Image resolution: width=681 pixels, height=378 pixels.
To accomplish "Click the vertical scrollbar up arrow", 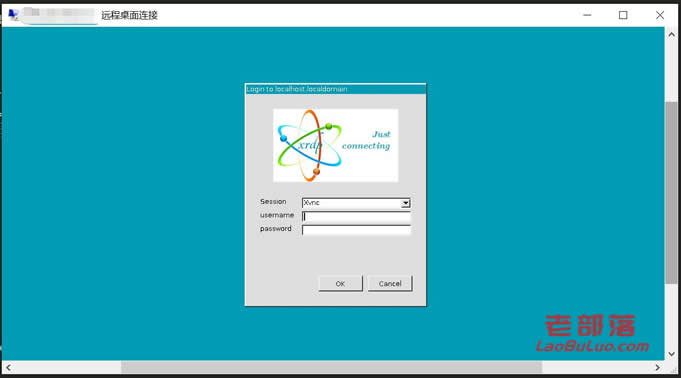I will [x=671, y=34].
